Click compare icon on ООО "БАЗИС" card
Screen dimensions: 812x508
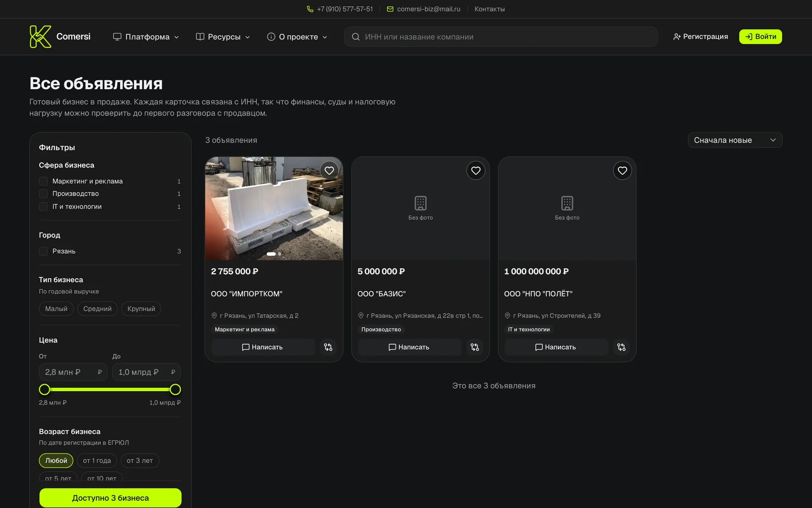pos(475,347)
